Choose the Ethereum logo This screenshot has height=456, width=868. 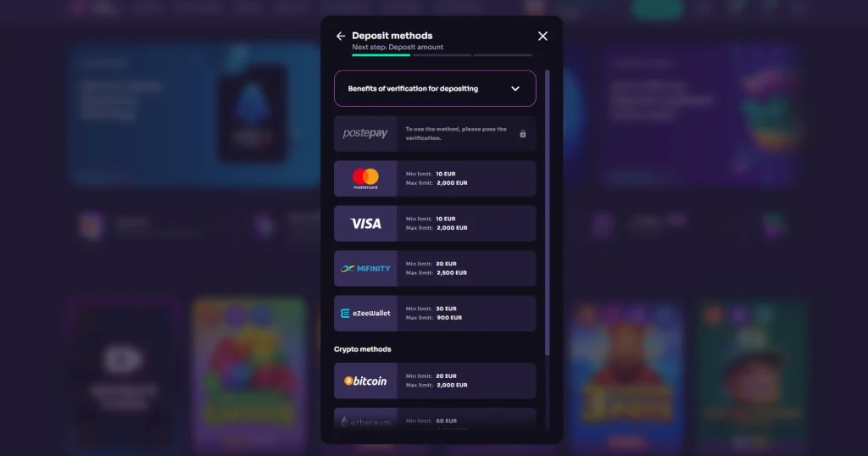365,420
